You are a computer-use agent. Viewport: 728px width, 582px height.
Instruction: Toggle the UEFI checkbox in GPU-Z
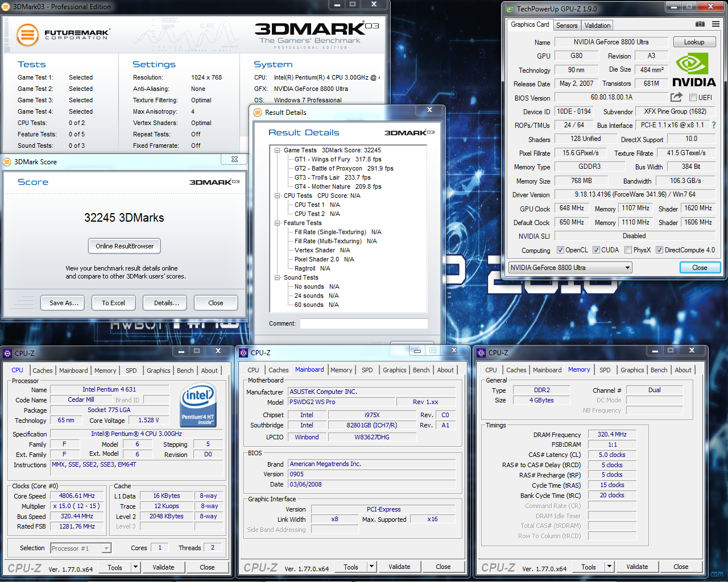tap(693, 98)
